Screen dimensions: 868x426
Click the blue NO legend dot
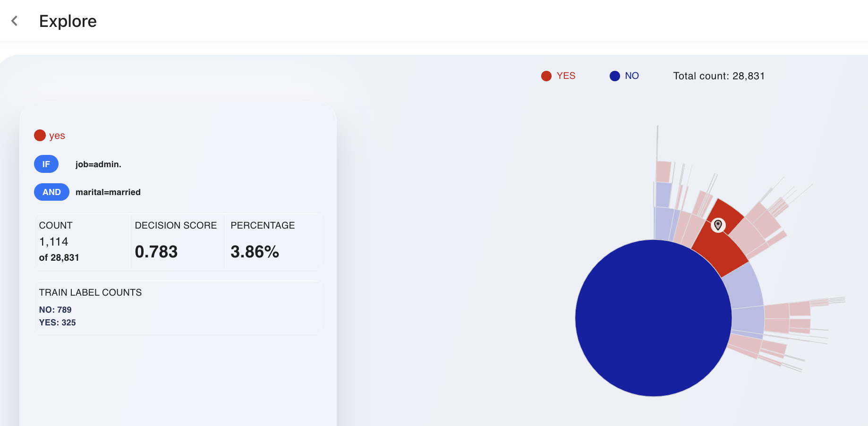615,76
